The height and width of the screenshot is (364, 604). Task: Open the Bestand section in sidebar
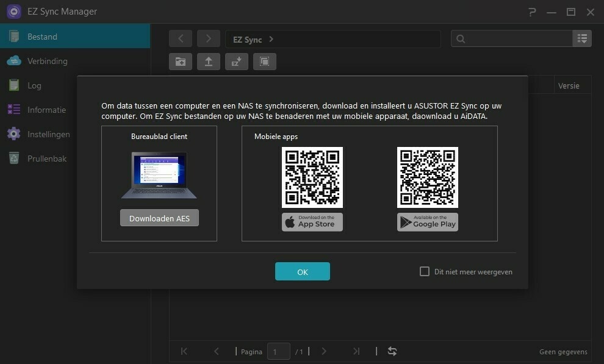(x=74, y=37)
